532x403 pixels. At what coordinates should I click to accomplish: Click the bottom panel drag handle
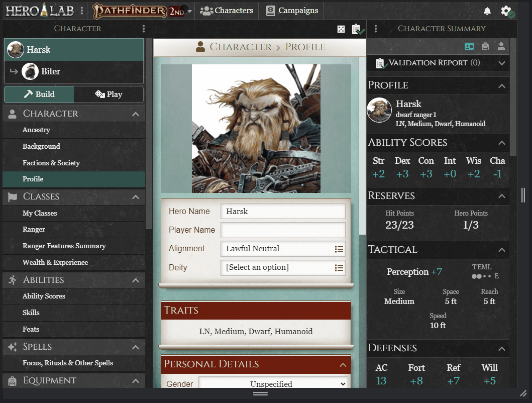click(x=260, y=394)
